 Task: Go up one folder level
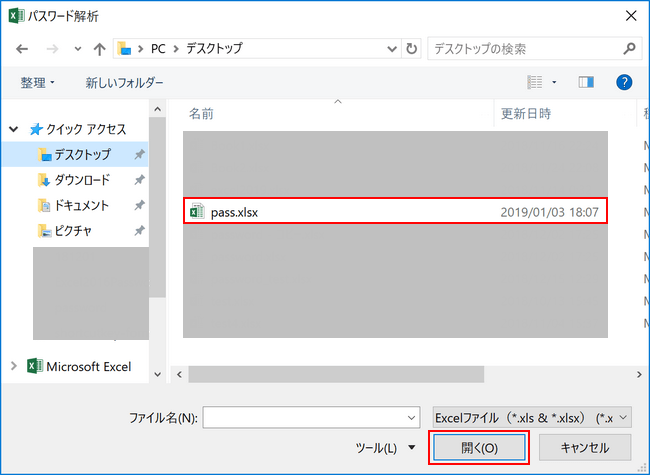(x=99, y=49)
